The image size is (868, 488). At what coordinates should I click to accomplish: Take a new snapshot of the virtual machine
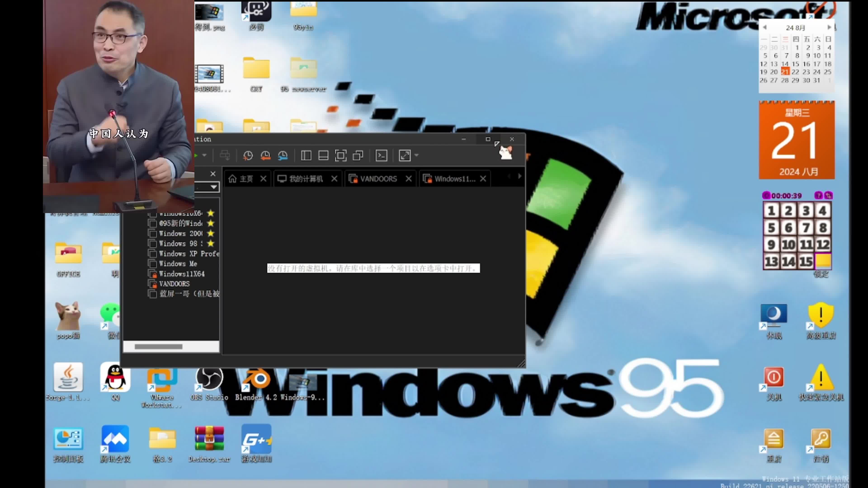point(248,155)
